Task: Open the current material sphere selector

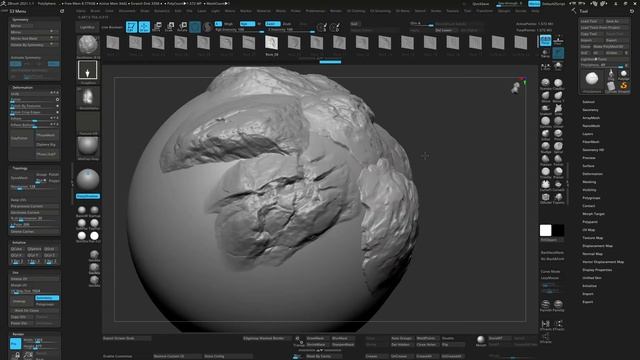Action: (88, 147)
